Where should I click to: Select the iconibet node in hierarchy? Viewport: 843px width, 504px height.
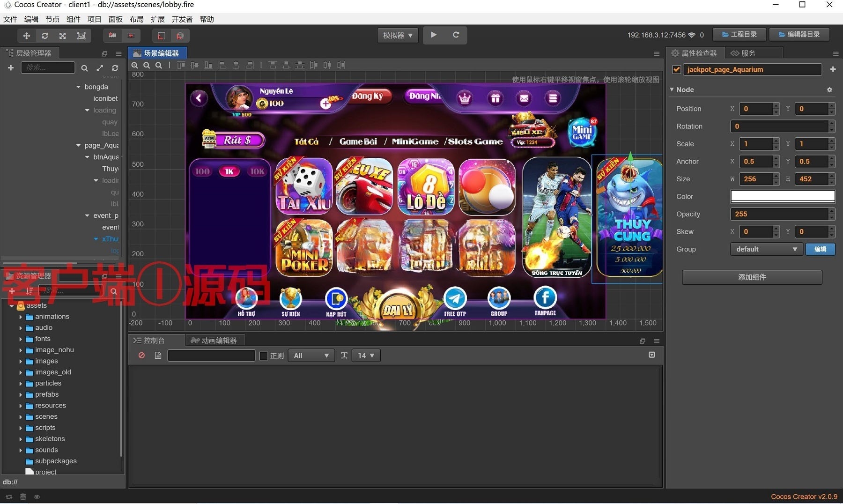pyautogui.click(x=105, y=98)
